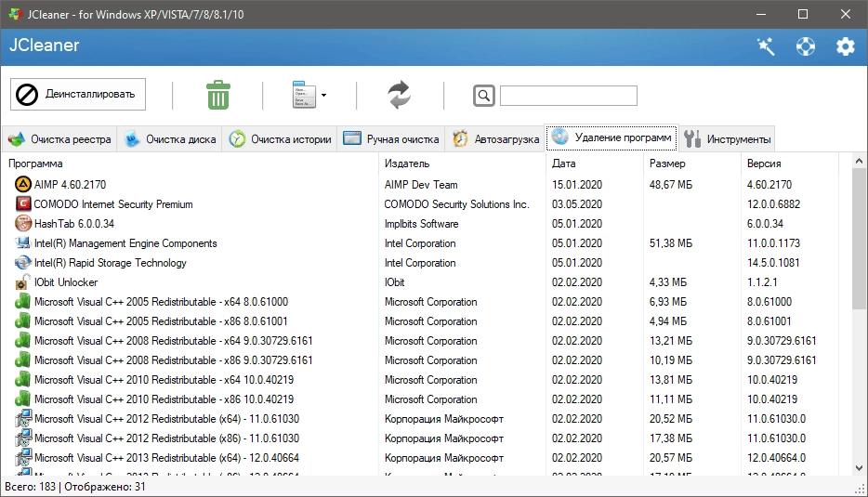Screen dimensions: 868x497
Task: Focus the search text field
Action: [569, 96]
